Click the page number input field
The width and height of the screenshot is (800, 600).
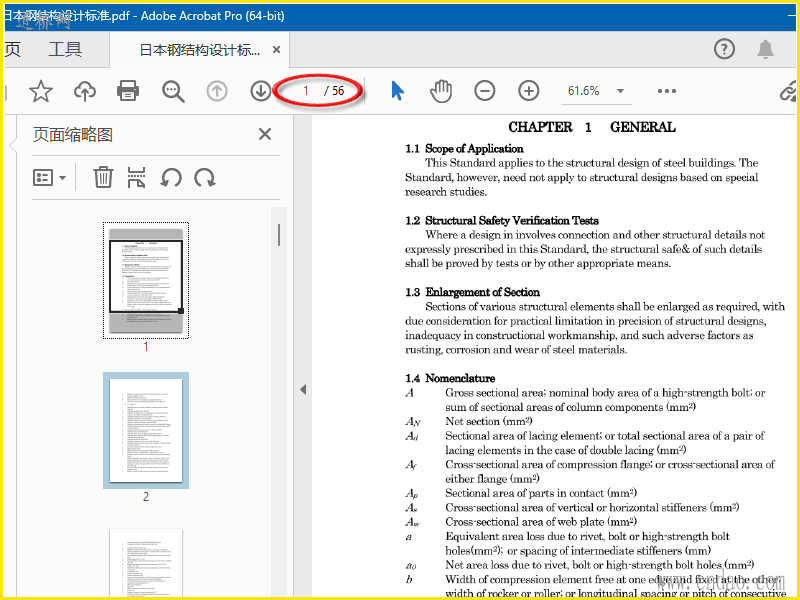[306, 91]
